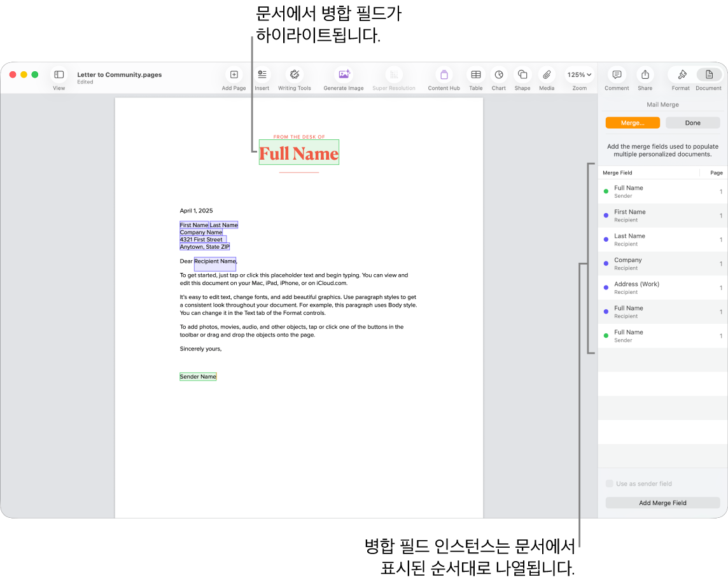Add a Comment
728x584 pixels.
(x=617, y=74)
